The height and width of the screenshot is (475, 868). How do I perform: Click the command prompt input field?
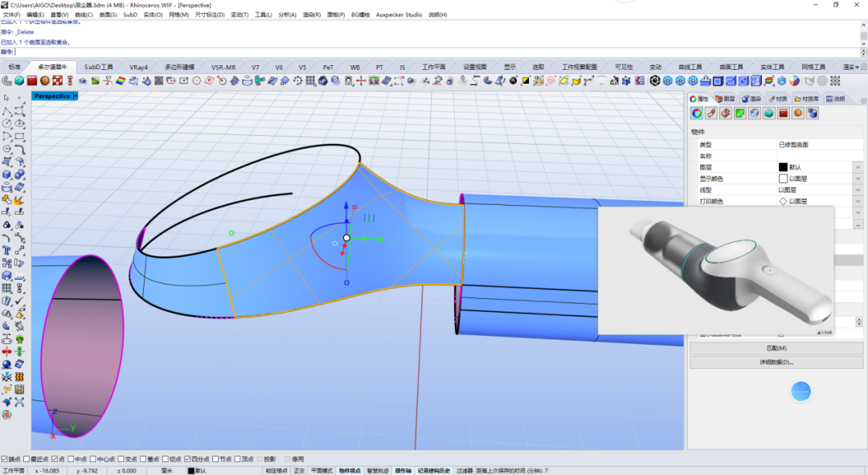(x=437, y=52)
